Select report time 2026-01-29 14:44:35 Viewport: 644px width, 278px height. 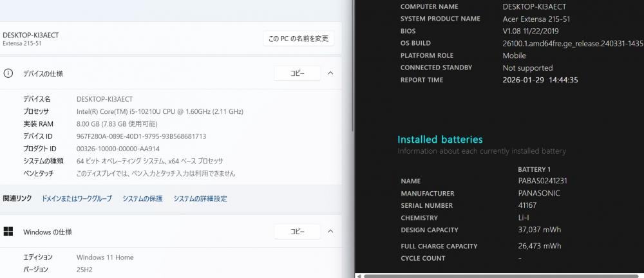click(x=540, y=80)
